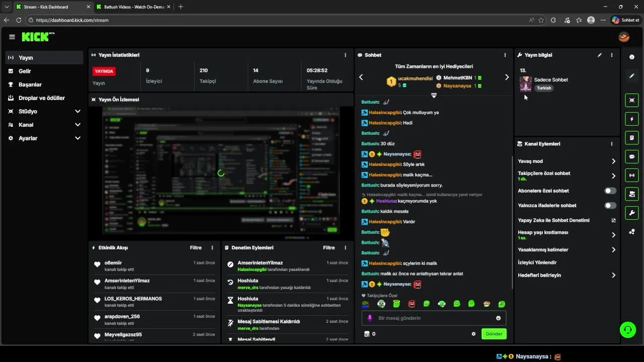Screen dimensions: 644x362
Task: Open Hedefleri belirleyin settings
Action: 567,276
